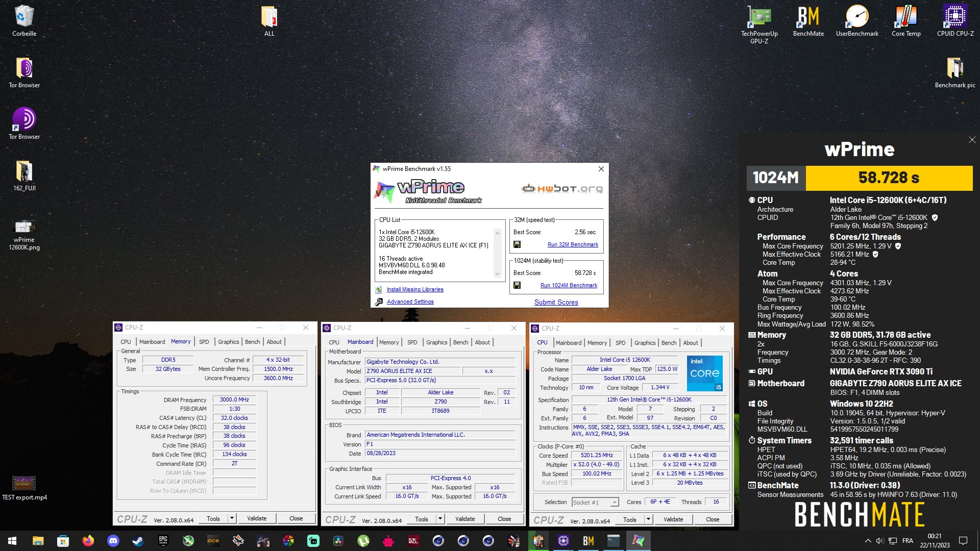Open Advanced Settings link in wPrime
The width and height of the screenshot is (980, 551).
[x=410, y=302]
